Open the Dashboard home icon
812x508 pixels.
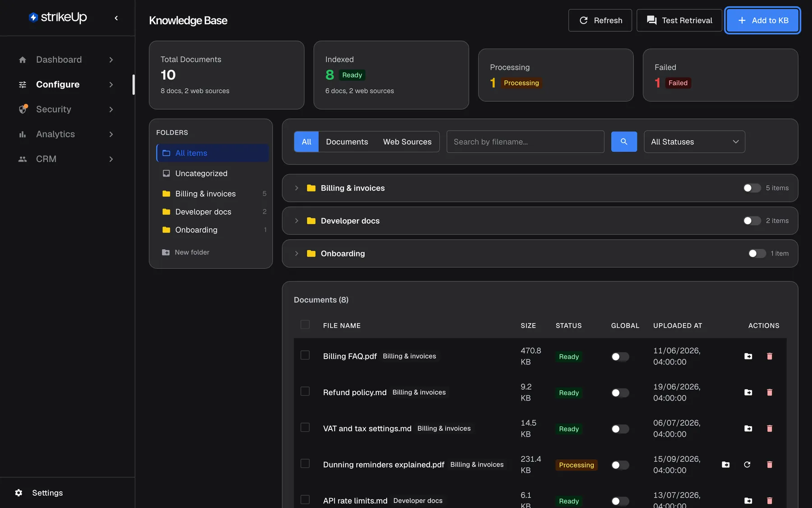tap(23, 60)
